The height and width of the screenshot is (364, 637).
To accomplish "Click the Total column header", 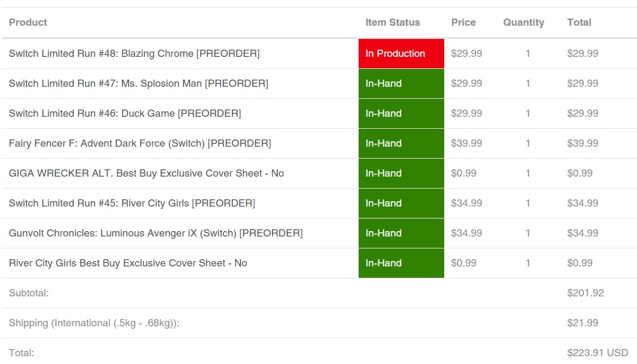I will click(x=579, y=22).
